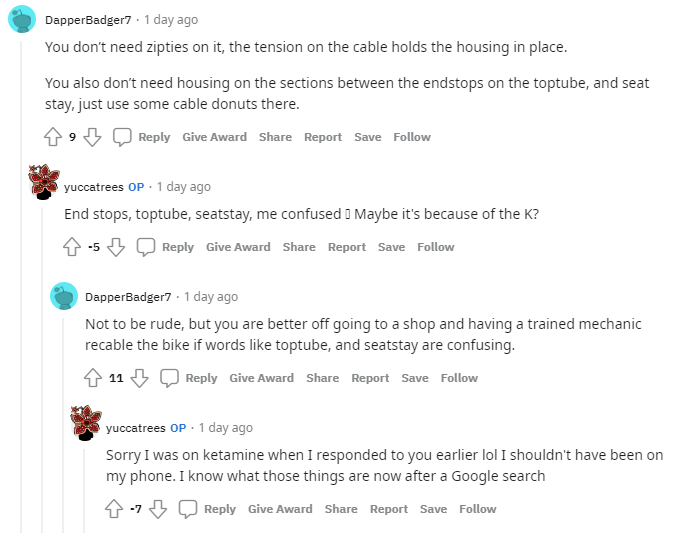Reply to the comment scored -7
Image resolution: width=675 pixels, height=533 pixels.
[209, 509]
